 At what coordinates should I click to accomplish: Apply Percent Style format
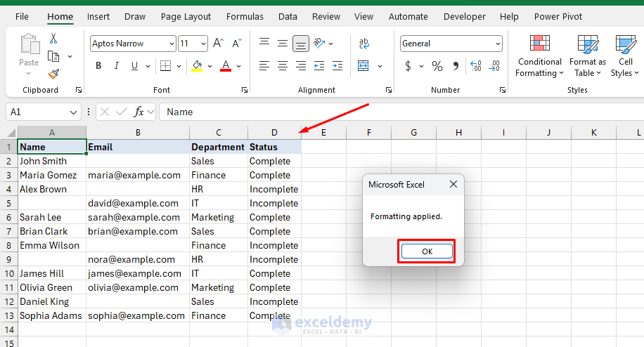click(437, 65)
